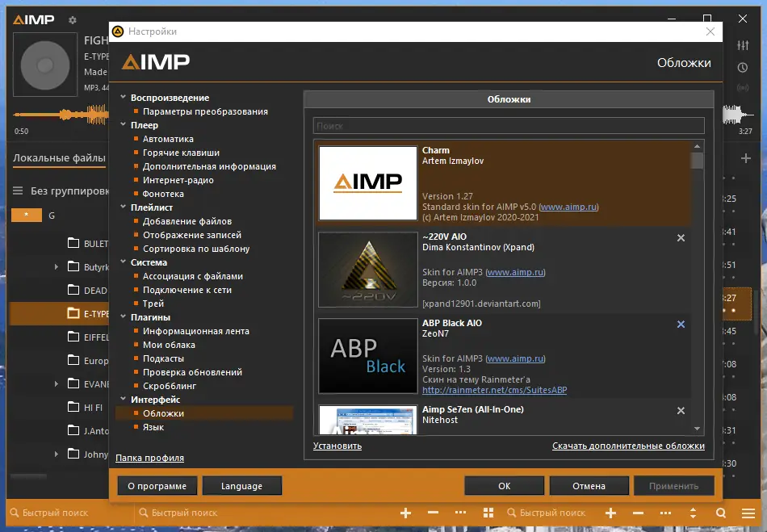Collapse the Система tree section
The height and width of the screenshot is (532, 767).
pyautogui.click(x=124, y=262)
